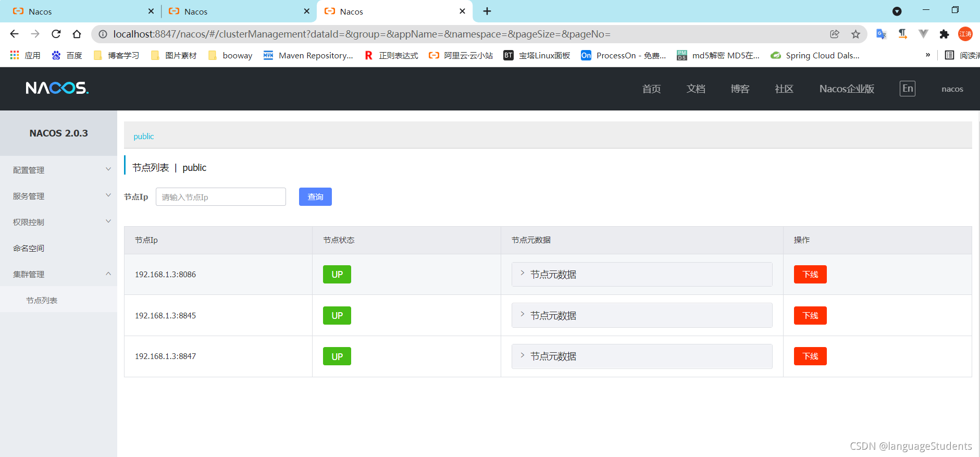Open the ProcessOn bookmark
The image size is (980, 457).
pyautogui.click(x=623, y=55)
